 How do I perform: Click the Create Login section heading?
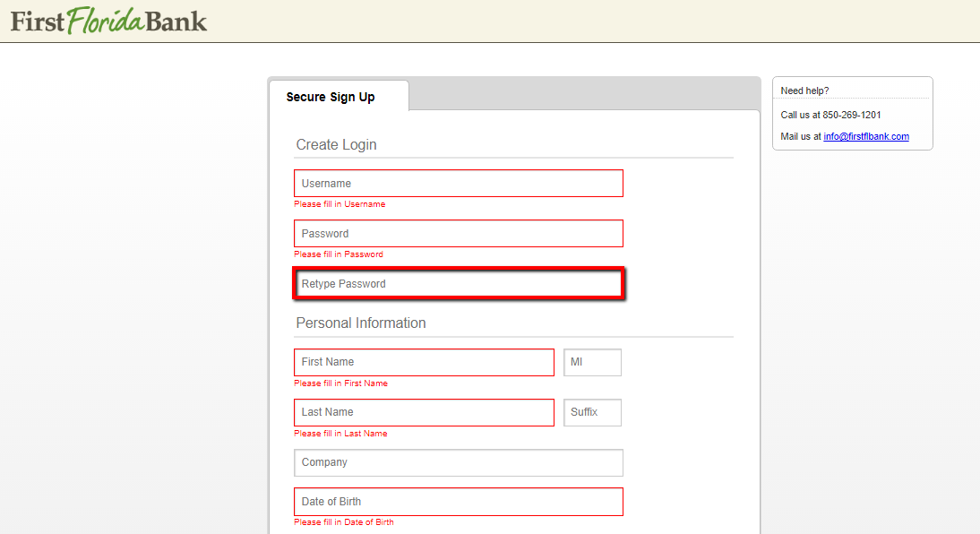coord(336,144)
